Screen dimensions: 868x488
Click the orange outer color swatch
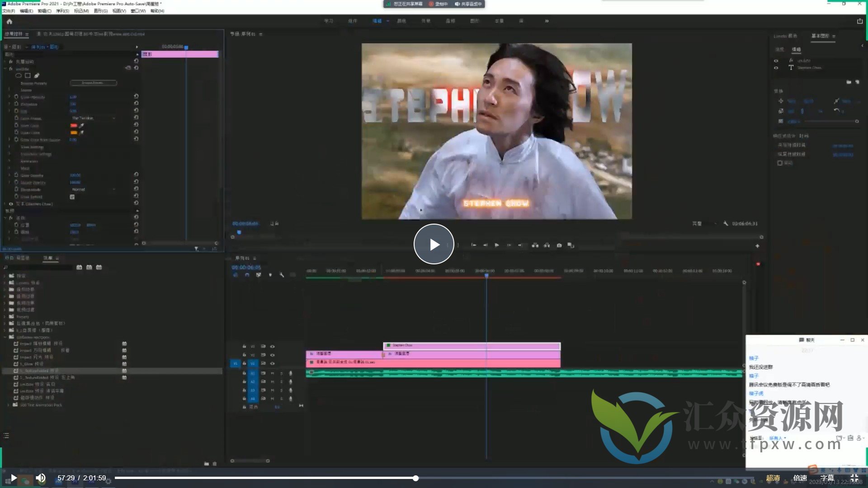tap(74, 132)
